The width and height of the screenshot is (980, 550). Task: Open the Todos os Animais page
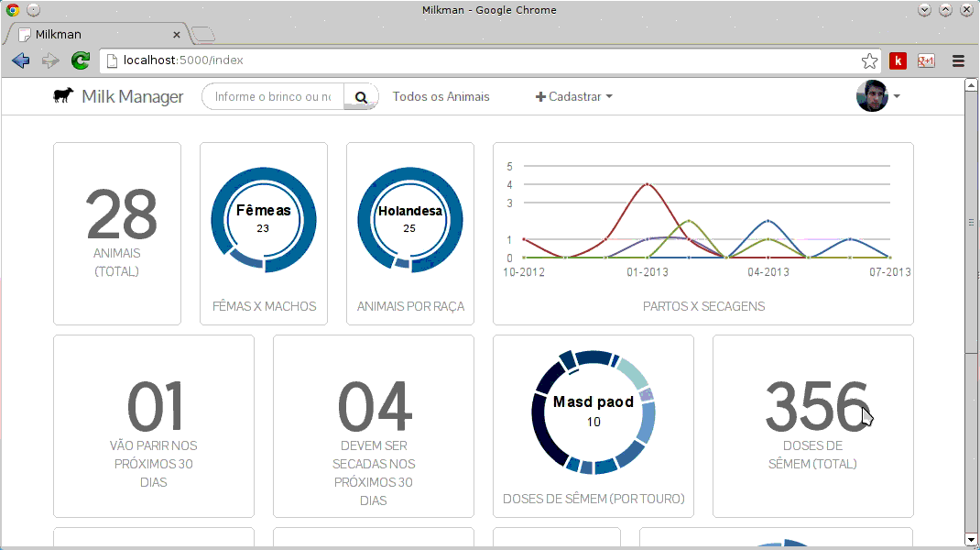click(x=441, y=97)
